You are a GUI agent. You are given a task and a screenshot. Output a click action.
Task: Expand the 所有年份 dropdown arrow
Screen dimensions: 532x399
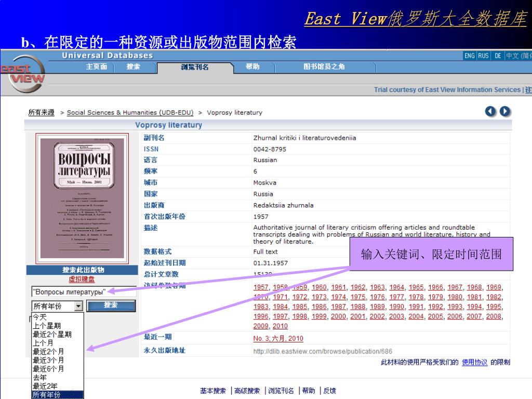point(79,306)
